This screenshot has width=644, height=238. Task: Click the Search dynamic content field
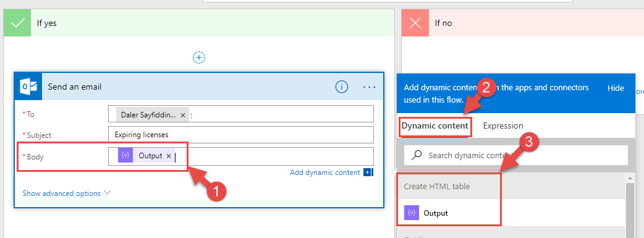[x=516, y=155]
